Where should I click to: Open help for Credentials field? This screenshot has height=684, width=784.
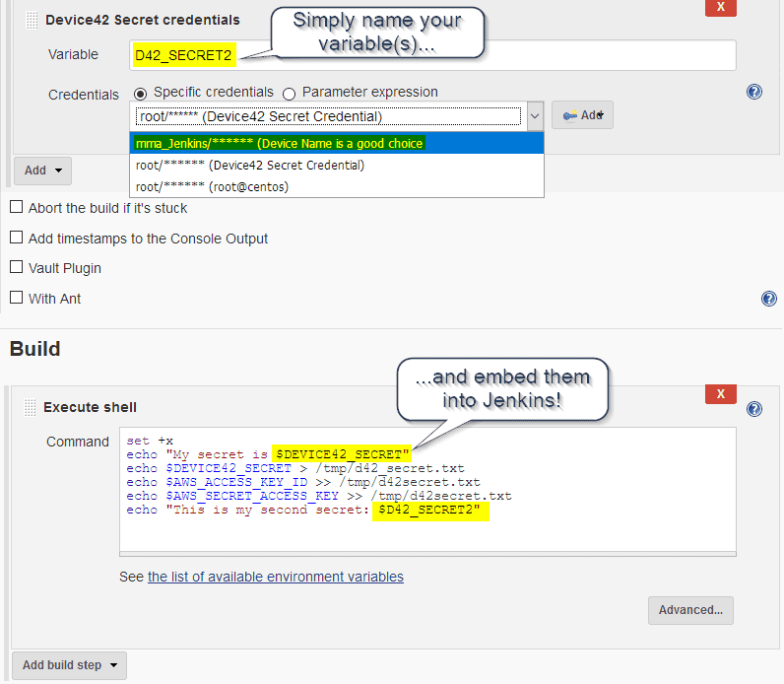(754, 92)
